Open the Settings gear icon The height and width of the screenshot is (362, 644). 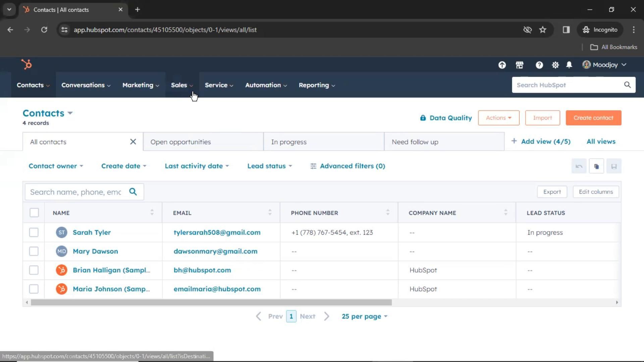click(x=555, y=65)
